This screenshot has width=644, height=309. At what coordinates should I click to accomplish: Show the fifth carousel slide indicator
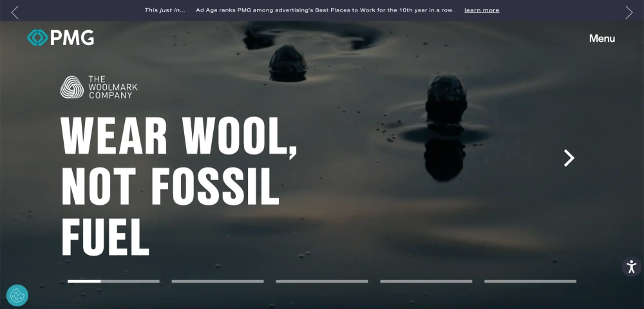click(x=530, y=281)
